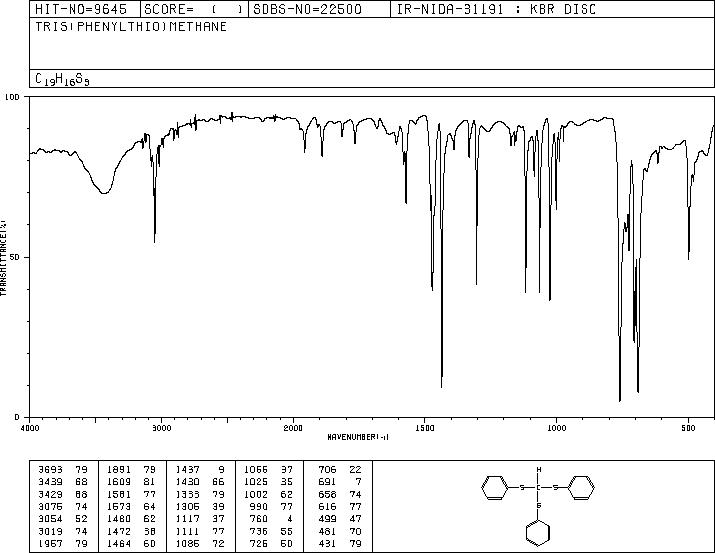715x553 pixels.
Task: Click the 760 row in the peak table
Action: (269, 519)
